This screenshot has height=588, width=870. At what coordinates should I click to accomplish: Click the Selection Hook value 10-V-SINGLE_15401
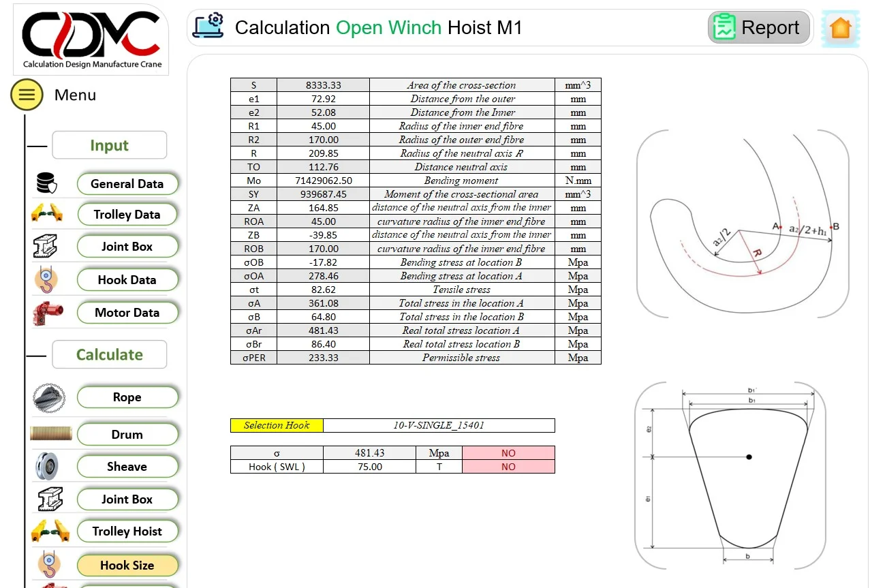click(439, 425)
